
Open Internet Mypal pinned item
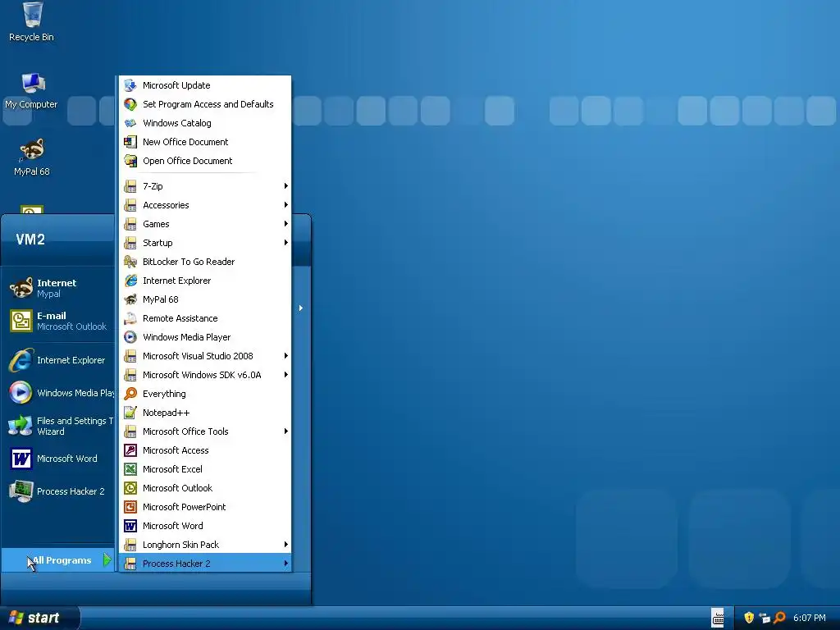(x=59, y=288)
